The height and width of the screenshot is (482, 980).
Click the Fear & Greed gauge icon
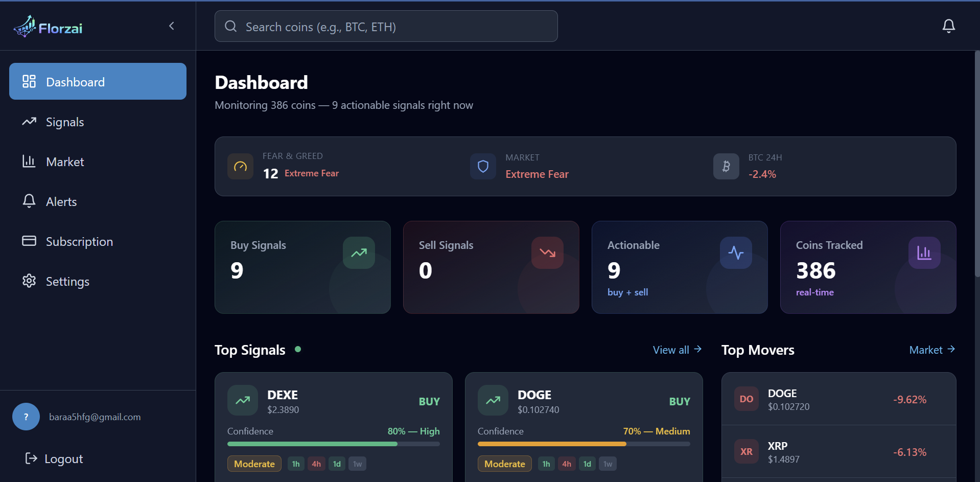pos(240,166)
